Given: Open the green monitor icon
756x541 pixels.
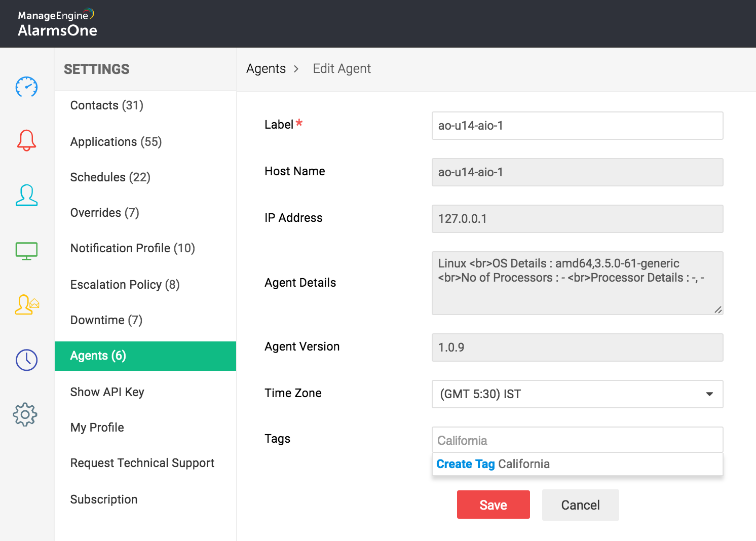Looking at the screenshot, I should coord(26,251).
